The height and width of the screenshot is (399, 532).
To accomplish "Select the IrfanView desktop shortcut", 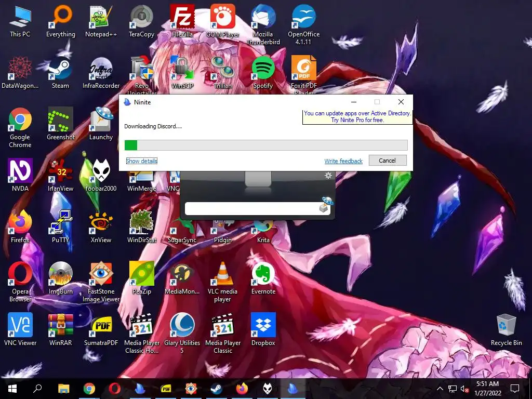I will 60,176.
